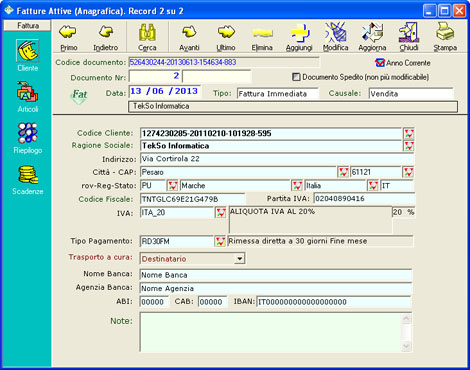
Task: Click ALIQUOTA IVA AL 20% description
Action: 310,219
